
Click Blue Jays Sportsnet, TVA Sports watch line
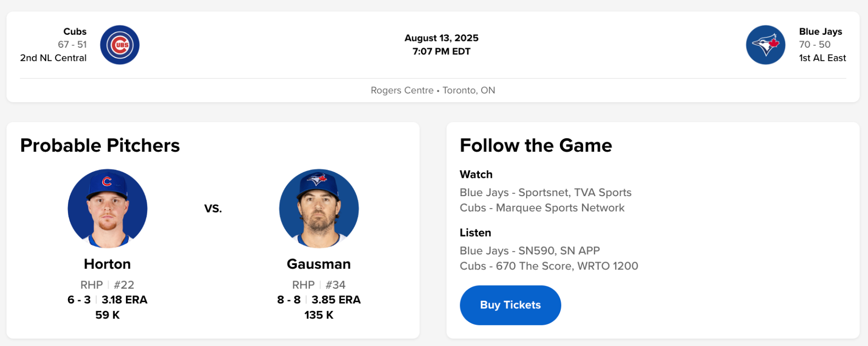click(545, 192)
